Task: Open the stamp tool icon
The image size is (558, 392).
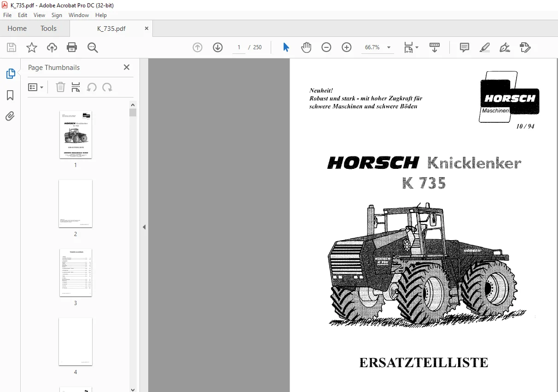Action: 525,47
